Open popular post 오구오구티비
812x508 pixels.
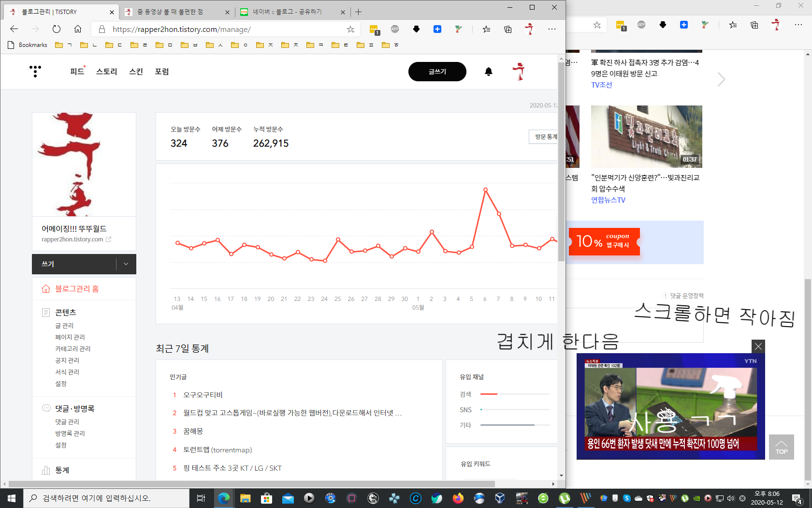click(203, 395)
